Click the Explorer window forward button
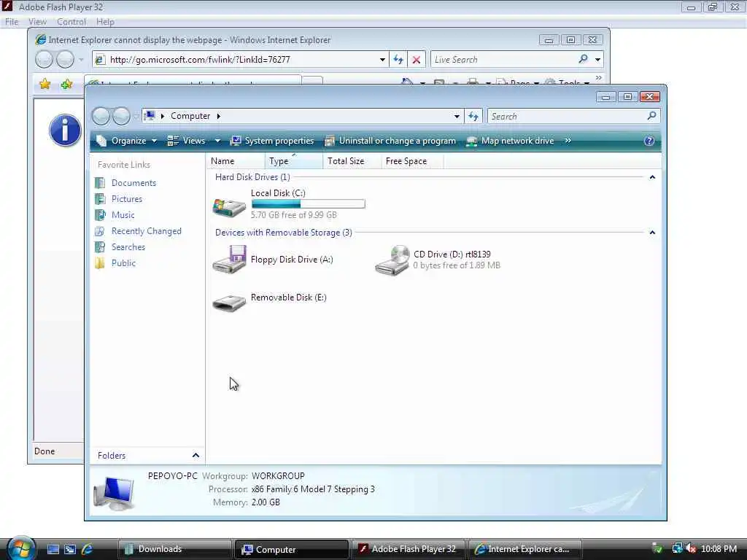The height and width of the screenshot is (560, 747). click(x=121, y=116)
